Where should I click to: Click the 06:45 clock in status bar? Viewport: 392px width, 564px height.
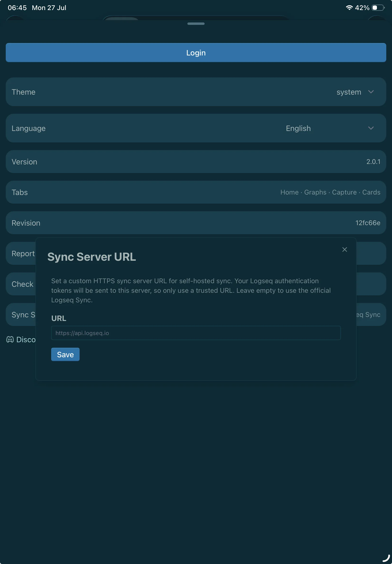[x=17, y=8]
